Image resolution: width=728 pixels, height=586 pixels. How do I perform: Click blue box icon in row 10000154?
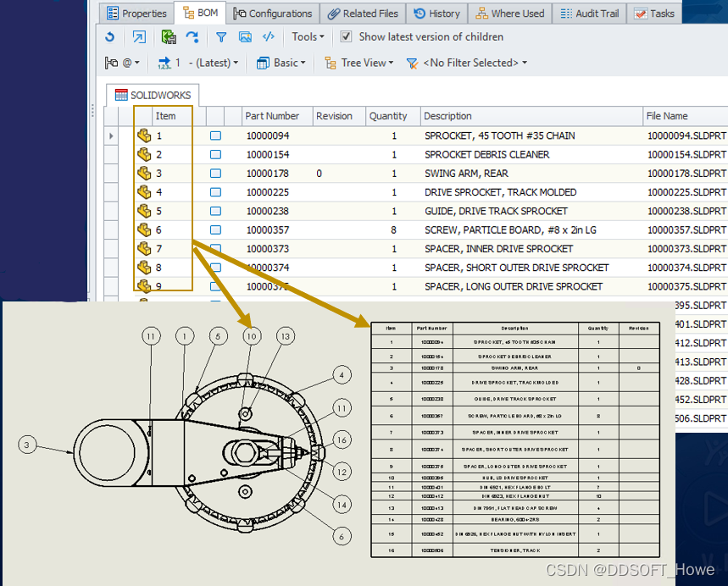(215, 154)
